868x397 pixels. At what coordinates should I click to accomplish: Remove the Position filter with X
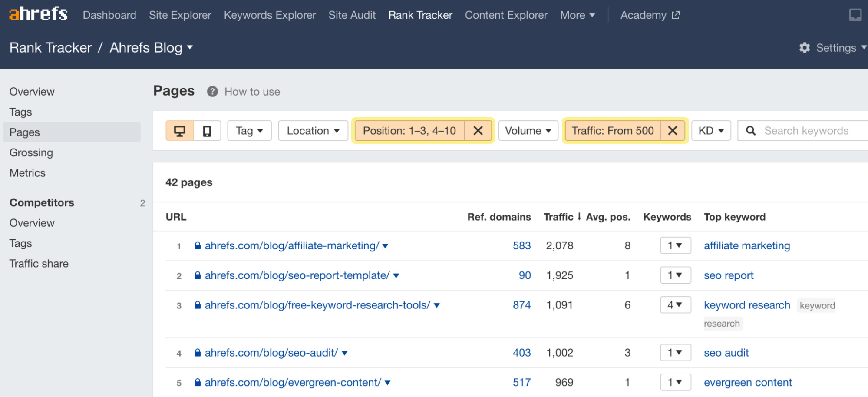pyautogui.click(x=478, y=131)
